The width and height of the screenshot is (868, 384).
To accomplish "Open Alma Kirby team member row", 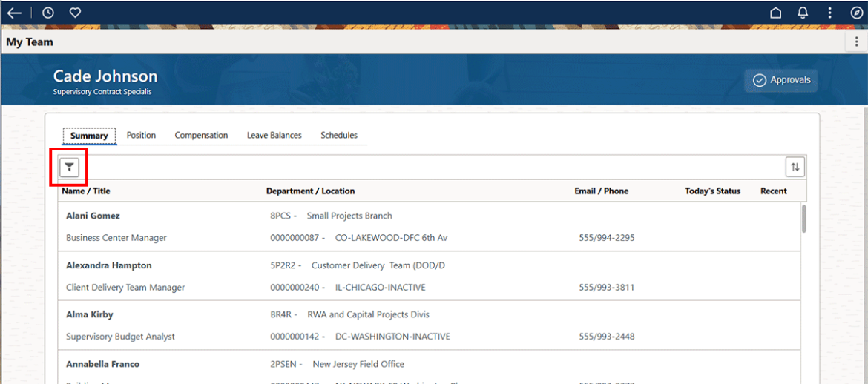I will (429, 325).
